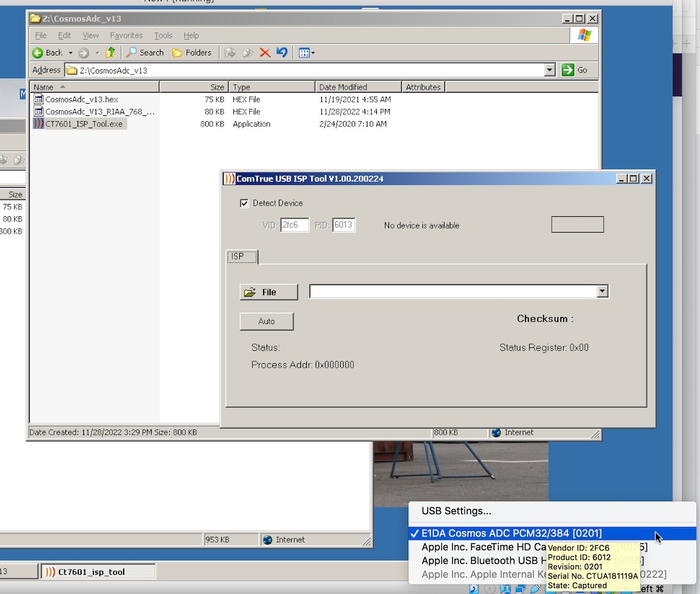Screen dimensions: 700x594
Task: Click Size column header in background window
Action: coord(13,195)
